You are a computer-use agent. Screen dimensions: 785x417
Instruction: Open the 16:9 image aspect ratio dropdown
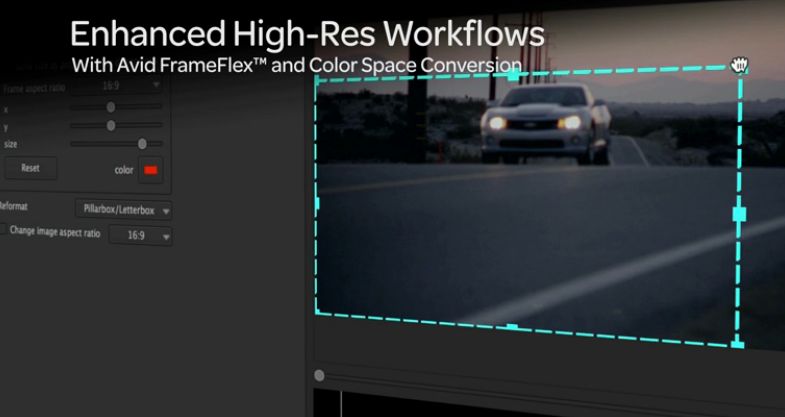[x=141, y=235]
